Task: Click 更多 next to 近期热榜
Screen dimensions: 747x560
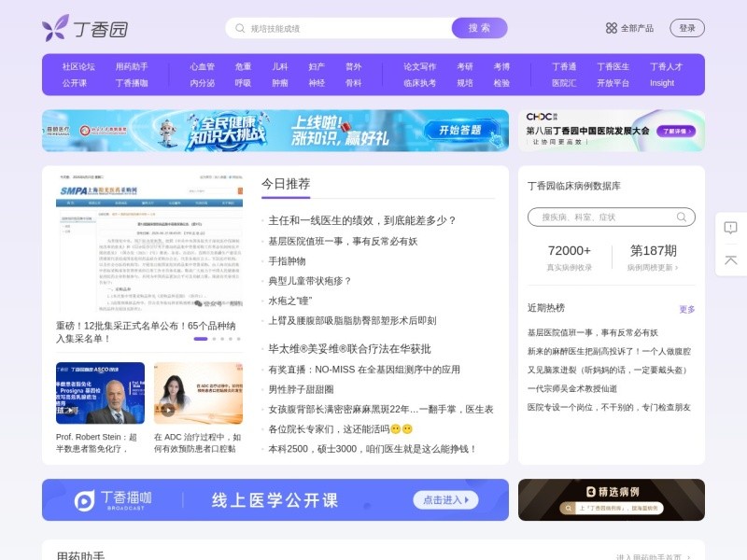Action: (x=687, y=310)
